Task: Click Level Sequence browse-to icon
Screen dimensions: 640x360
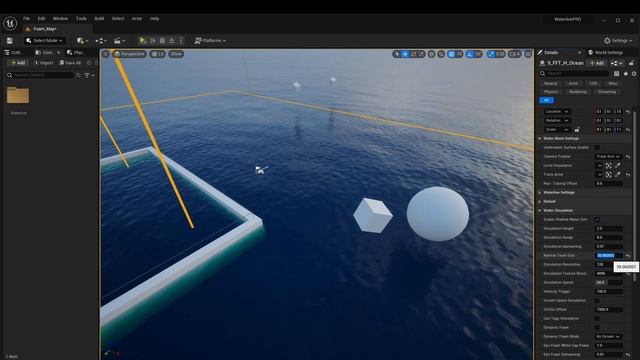Action: (609, 165)
